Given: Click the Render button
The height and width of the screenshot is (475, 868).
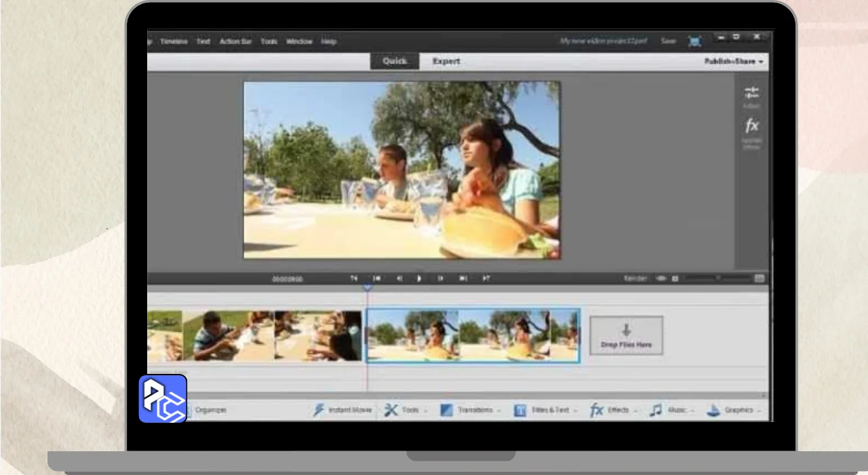Looking at the screenshot, I should 635,278.
